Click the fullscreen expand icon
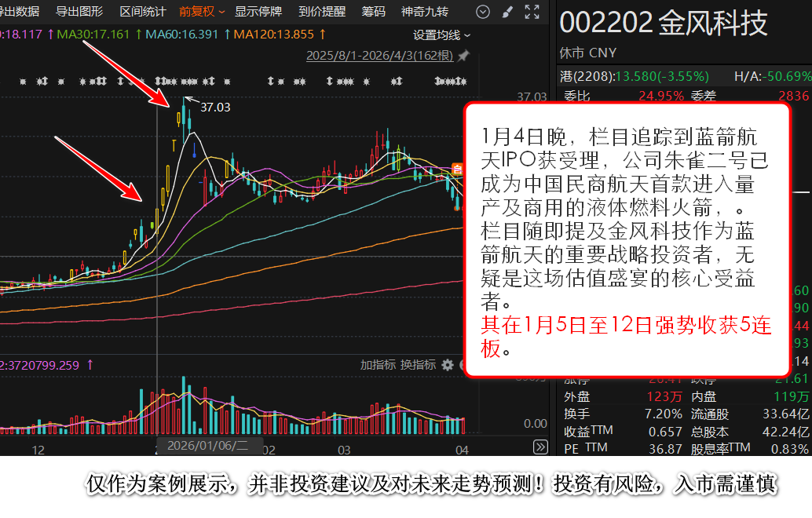The height and width of the screenshot is (518, 812). 532,12
